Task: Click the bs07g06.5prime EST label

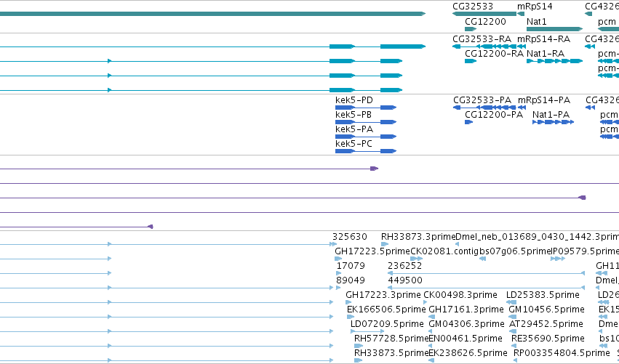Action: [515, 251]
